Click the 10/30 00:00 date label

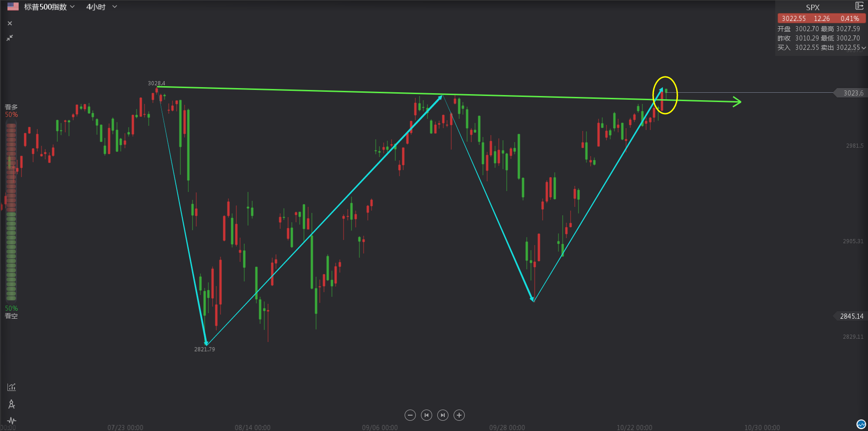coord(762,427)
